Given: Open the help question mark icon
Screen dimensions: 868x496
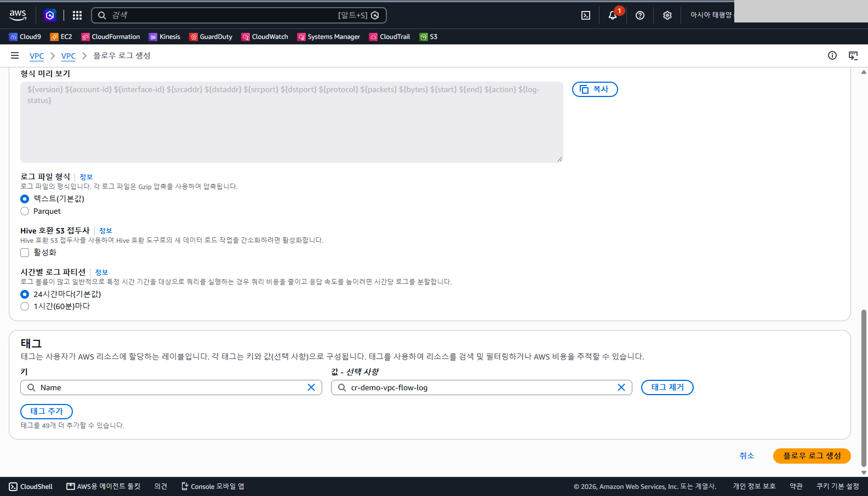Looking at the screenshot, I should point(640,15).
